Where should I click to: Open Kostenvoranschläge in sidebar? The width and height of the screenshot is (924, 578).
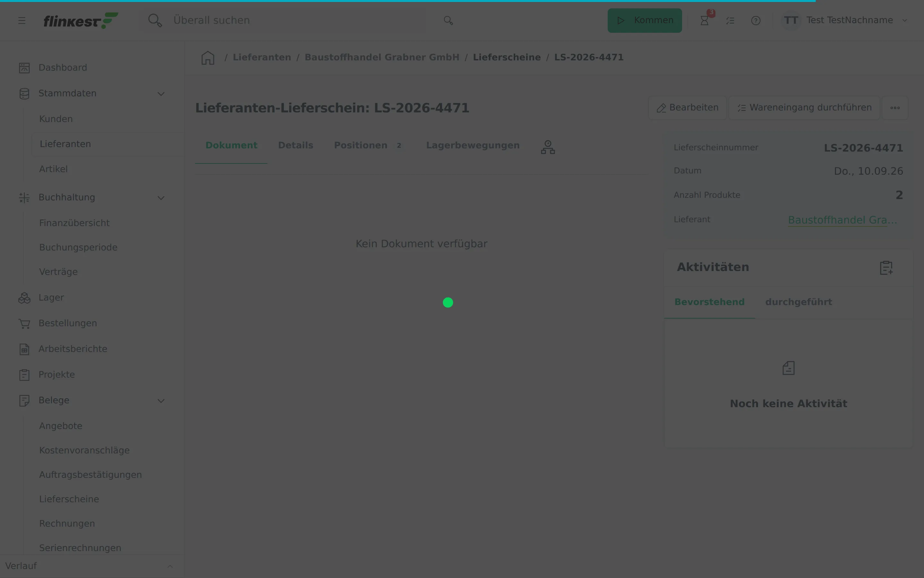[84, 450]
